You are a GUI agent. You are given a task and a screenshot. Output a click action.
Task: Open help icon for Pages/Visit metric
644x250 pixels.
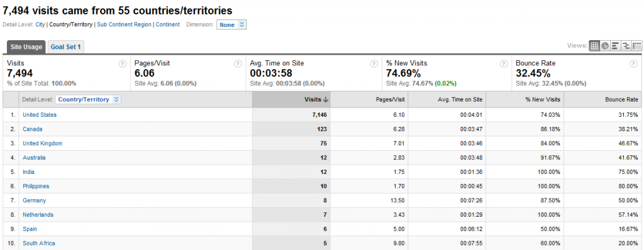coord(238,63)
